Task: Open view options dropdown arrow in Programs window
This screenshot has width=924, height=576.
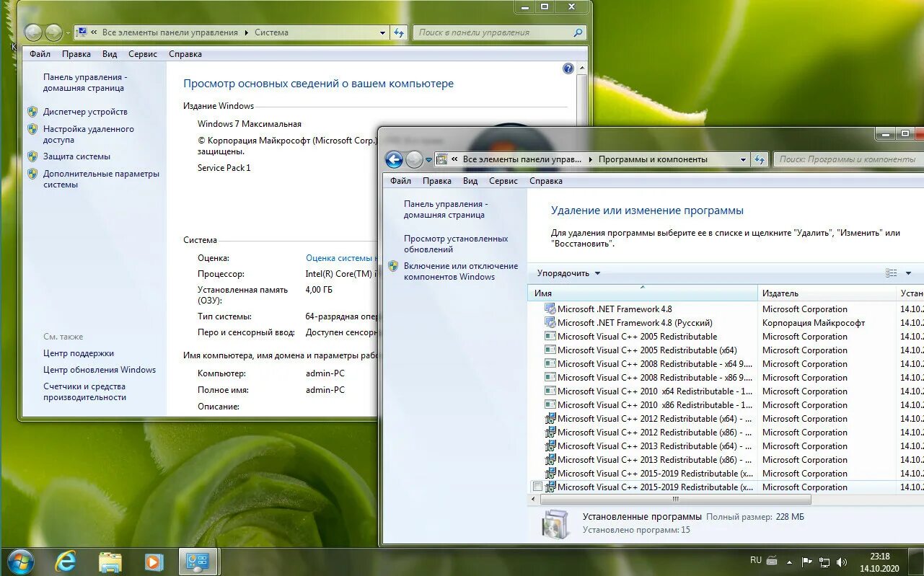Action: tap(908, 273)
